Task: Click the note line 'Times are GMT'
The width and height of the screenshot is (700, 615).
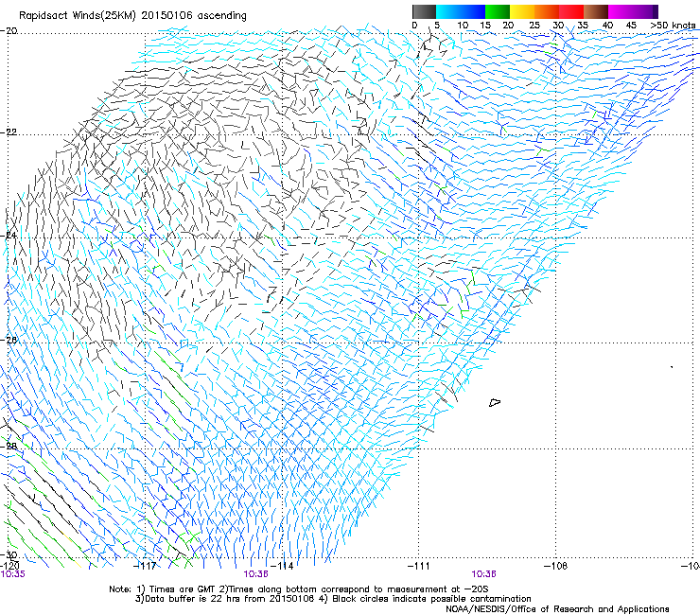Action: [299, 589]
